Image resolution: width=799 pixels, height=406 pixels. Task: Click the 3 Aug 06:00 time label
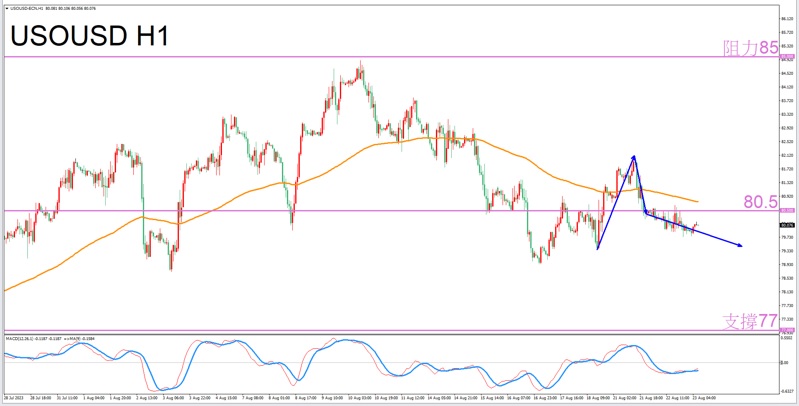point(173,397)
